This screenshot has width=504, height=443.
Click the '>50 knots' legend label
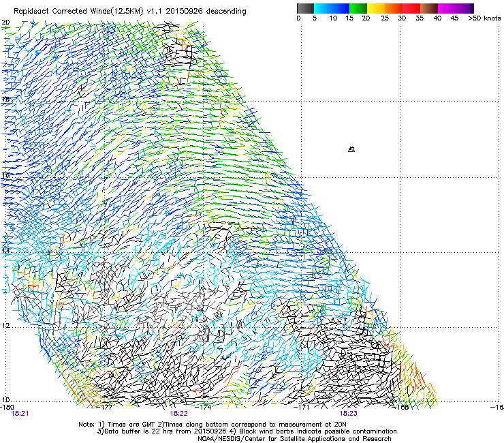click(x=484, y=18)
